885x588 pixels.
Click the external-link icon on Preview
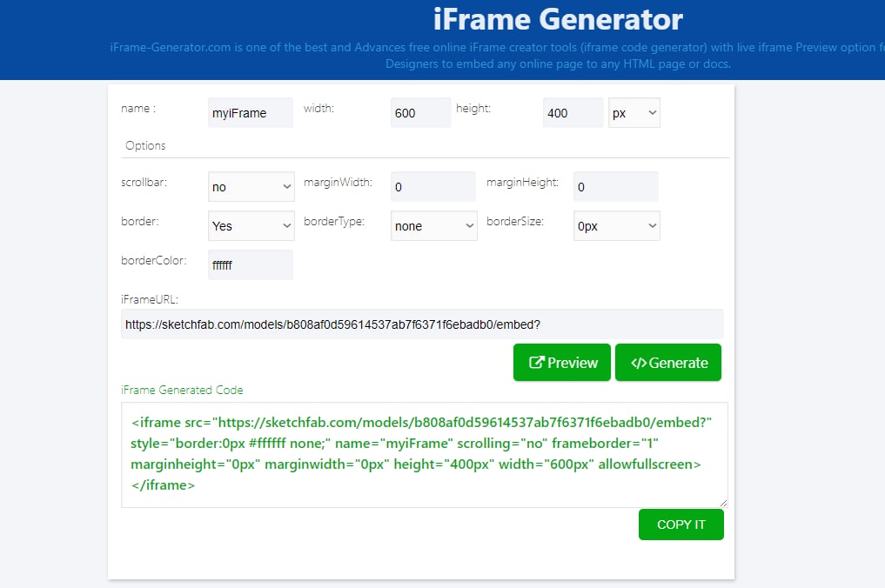(536, 362)
